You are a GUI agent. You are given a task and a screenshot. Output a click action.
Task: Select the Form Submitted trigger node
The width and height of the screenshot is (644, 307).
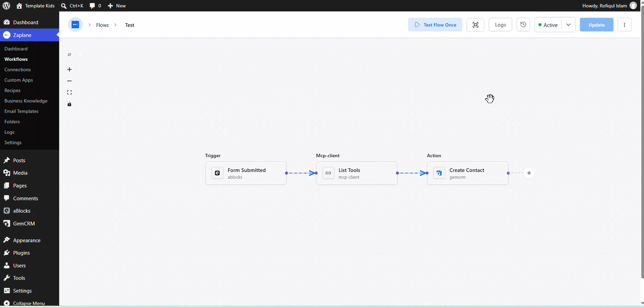(246, 173)
